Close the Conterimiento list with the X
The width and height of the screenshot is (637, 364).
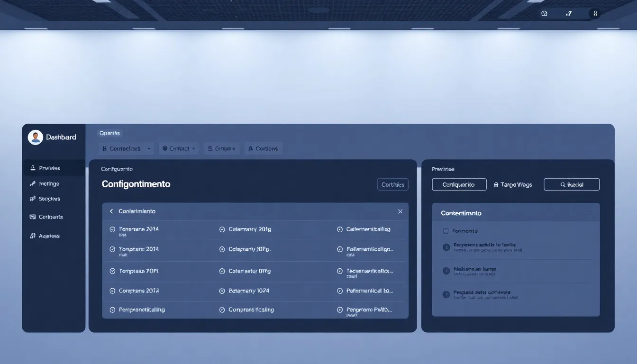(x=400, y=211)
